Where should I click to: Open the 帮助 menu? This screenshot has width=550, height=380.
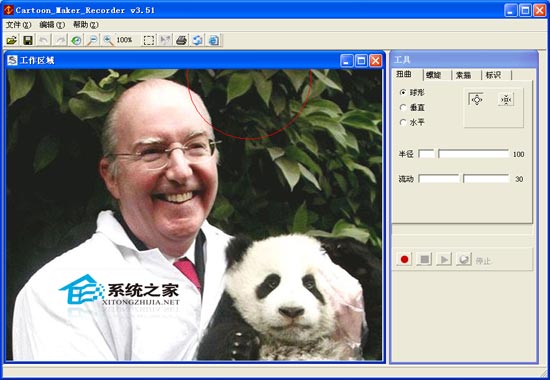[86, 25]
